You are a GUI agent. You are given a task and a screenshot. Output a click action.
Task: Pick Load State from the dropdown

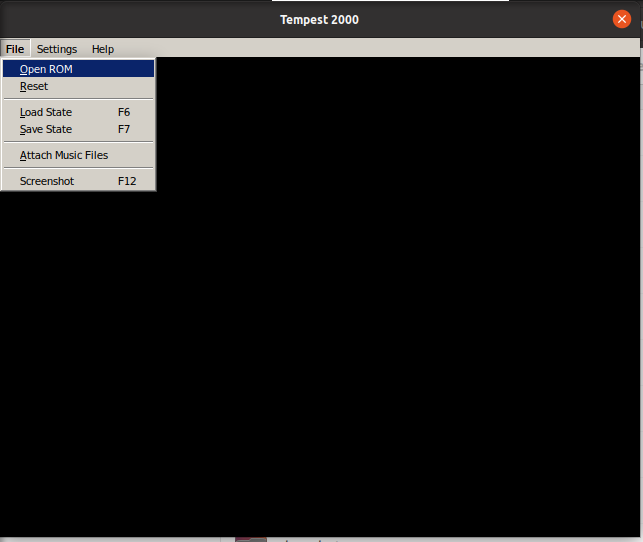click(x=46, y=112)
